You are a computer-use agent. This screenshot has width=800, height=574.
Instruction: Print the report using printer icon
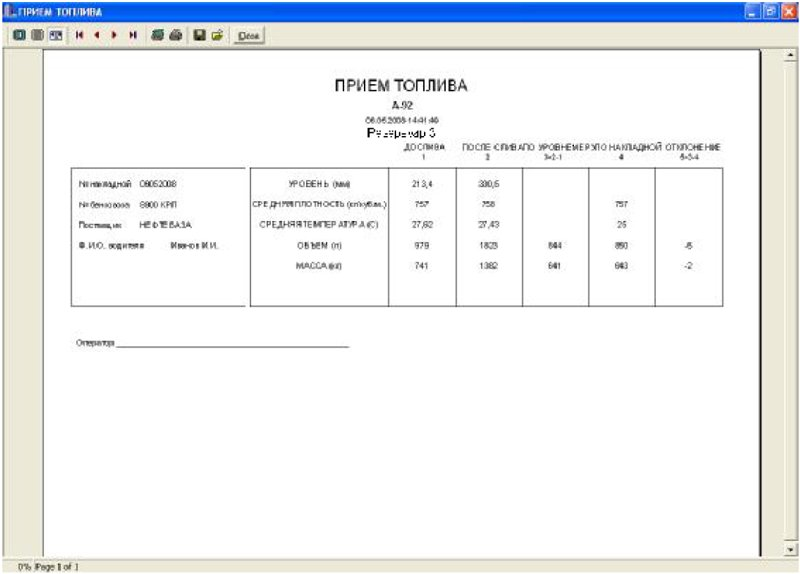tap(176, 35)
